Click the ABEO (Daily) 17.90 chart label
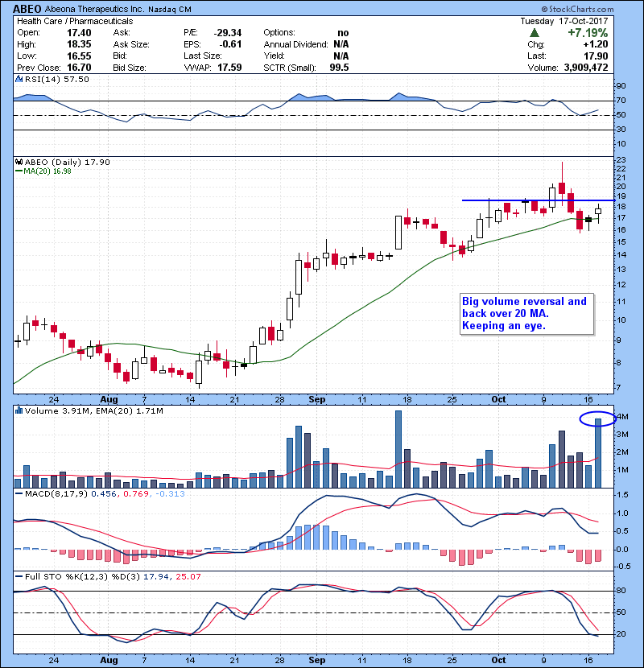Image resolution: width=644 pixels, height=668 pixels. pyautogui.click(x=68, y=162)
